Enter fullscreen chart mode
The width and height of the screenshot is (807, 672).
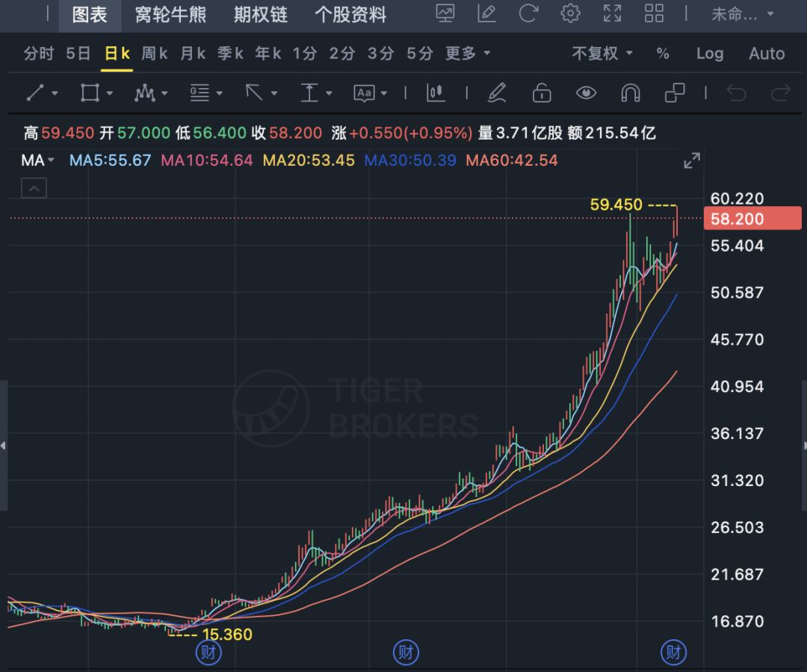click(612, 13)
